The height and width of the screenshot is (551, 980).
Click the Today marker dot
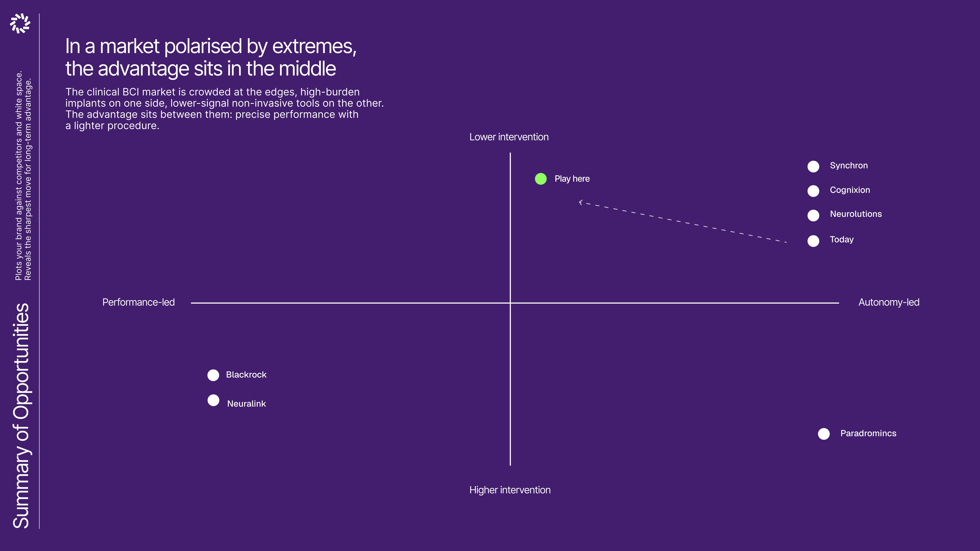click(813, 241)
